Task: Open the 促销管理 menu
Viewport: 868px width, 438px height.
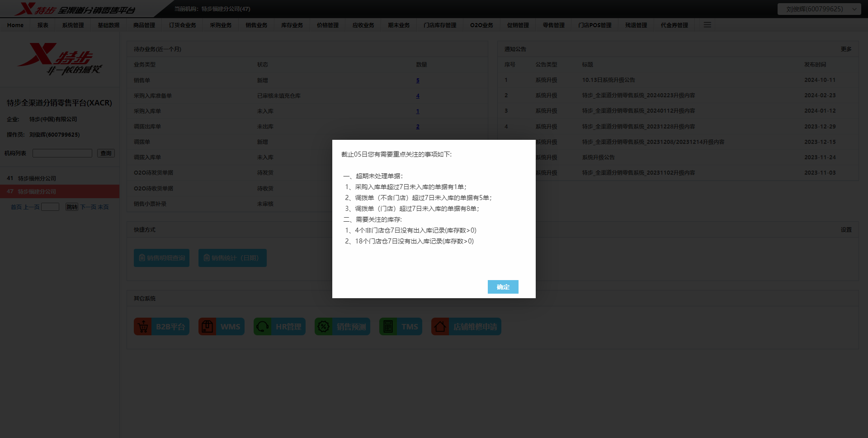Action: pyautogui.click(x=518, y=25)
